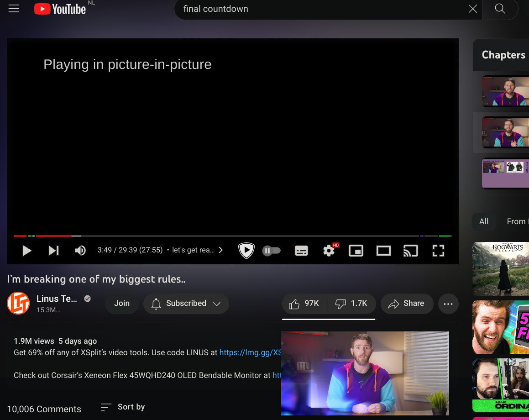Expand the chapter title chevron
Viewport: 529px width, 420px height.
click(221, 250)
